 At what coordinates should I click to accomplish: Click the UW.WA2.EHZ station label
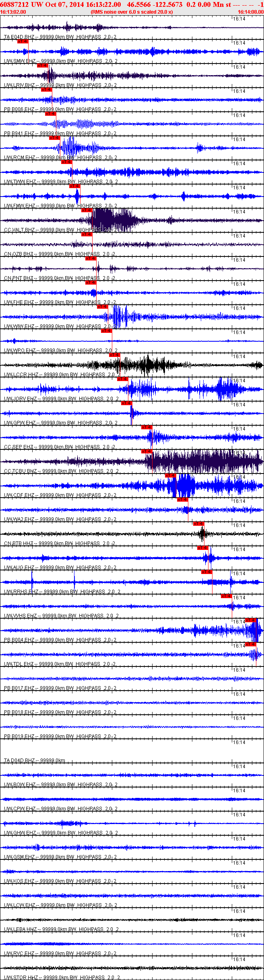click(x=19, y=519)
